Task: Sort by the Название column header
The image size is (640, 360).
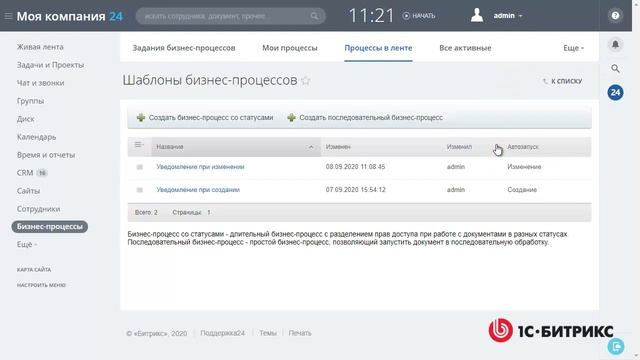Action: pos(236,147)
